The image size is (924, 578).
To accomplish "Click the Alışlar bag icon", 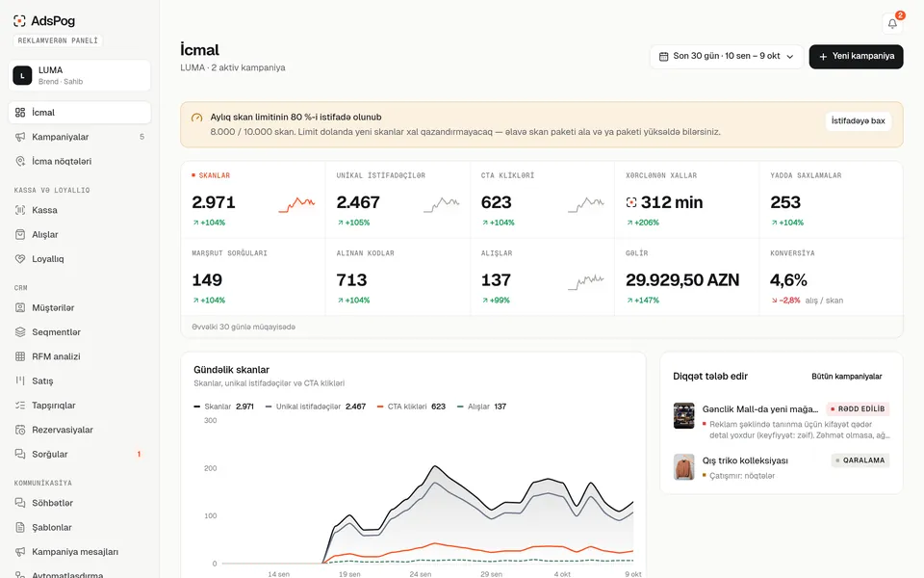I will coord(20,234).
